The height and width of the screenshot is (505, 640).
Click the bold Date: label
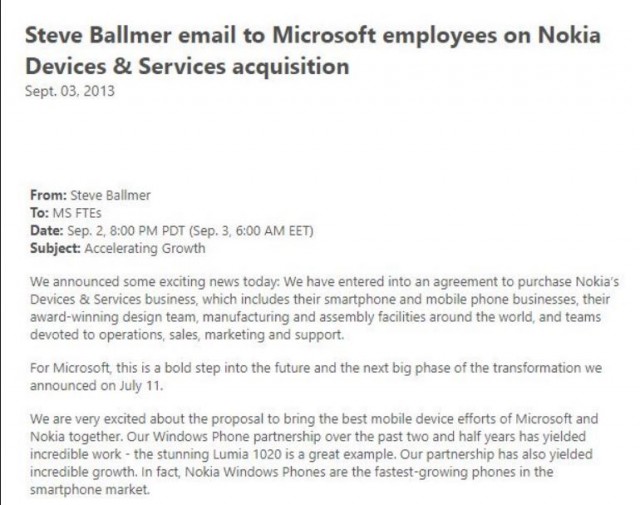(x=47, y=231)
